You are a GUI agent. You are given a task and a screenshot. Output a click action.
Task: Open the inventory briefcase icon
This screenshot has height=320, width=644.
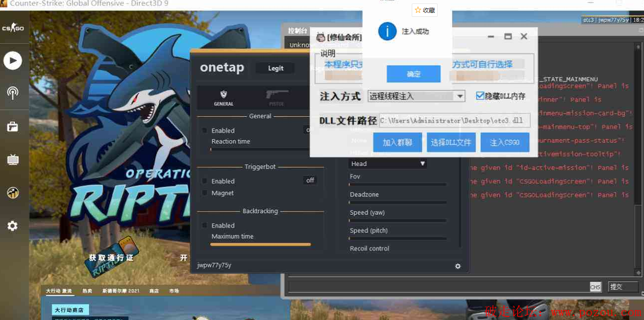click(x=13, y=127)
